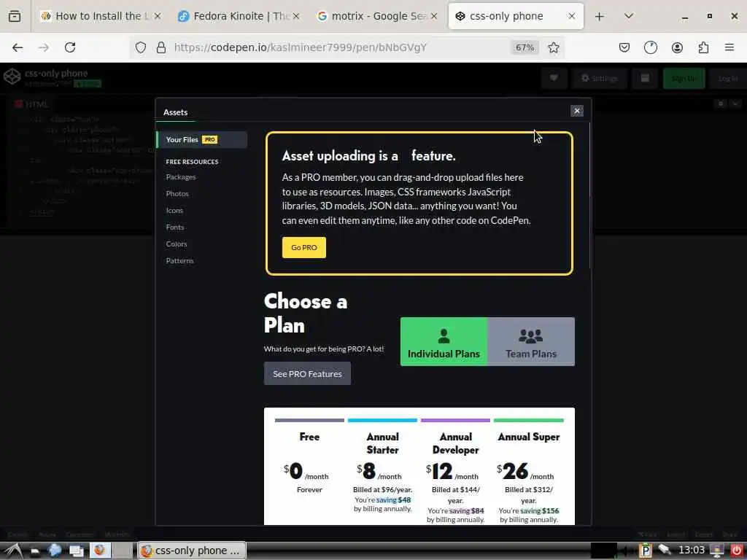
Task: Open Your Files section
Action: tap(201, 139)
